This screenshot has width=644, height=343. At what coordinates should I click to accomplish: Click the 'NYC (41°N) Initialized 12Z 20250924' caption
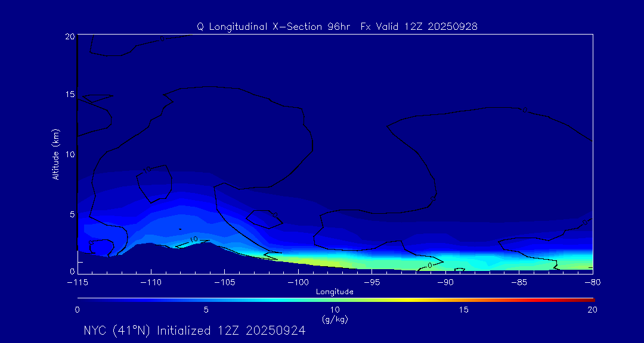point(194,330)
